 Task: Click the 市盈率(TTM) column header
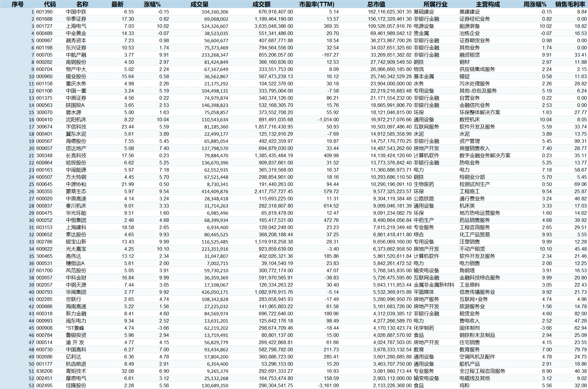[317, 4]
